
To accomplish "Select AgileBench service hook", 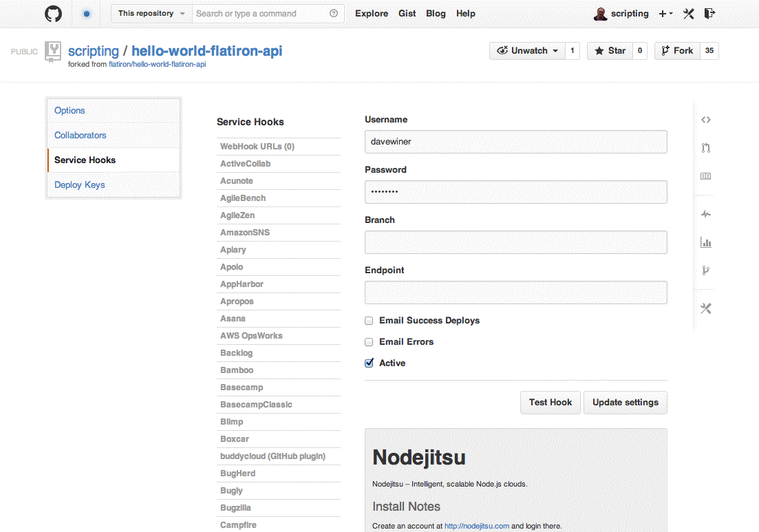I will (279, 198).
